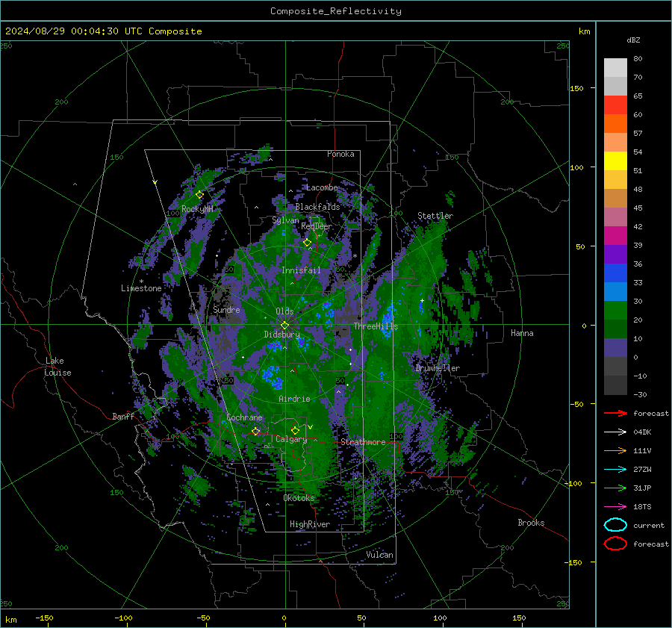
Task: Click the 04DK legend text
Action: pyautogui.click(x=642, y=432)
